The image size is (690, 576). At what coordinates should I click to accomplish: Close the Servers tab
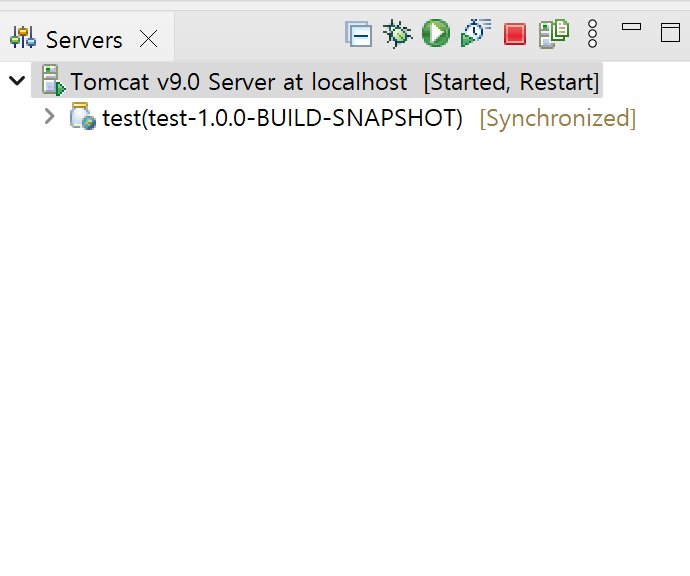(x=149, y=39)
